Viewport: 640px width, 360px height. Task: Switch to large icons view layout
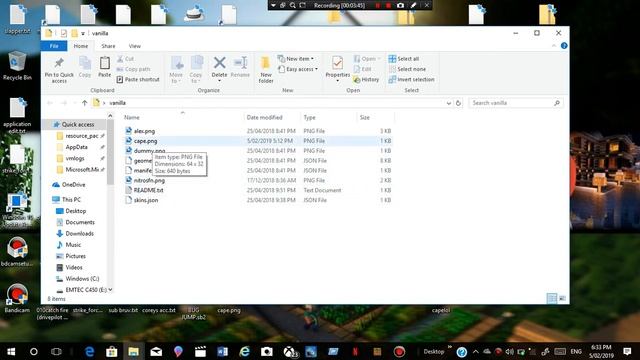562,298
